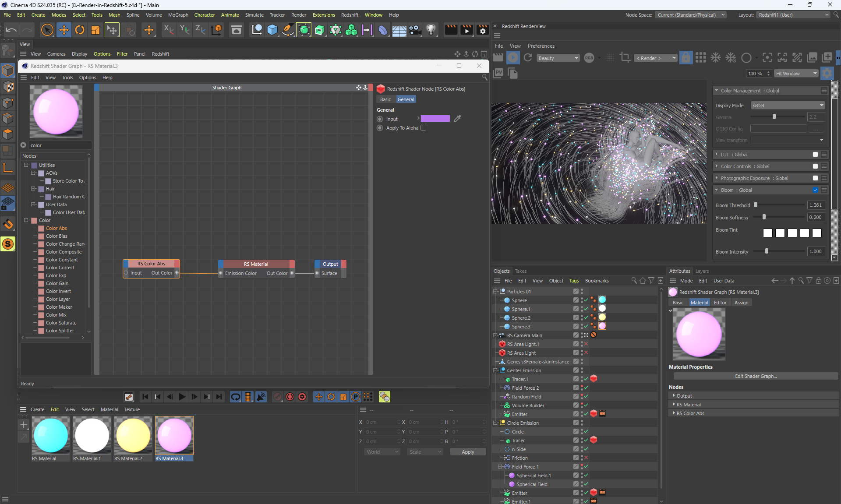Enable the Apply To Alpha checkbox
The image size is (841, 504).
click(423, 128)
